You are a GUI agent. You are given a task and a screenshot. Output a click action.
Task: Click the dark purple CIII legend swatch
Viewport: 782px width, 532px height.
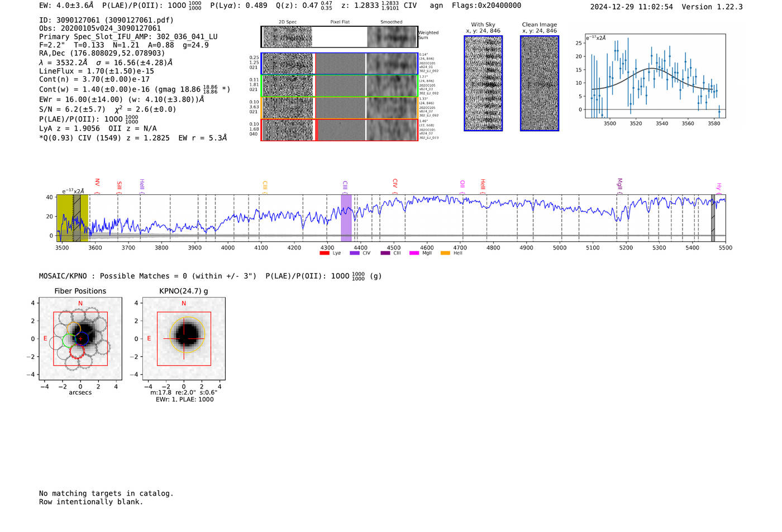click(385, 253)
